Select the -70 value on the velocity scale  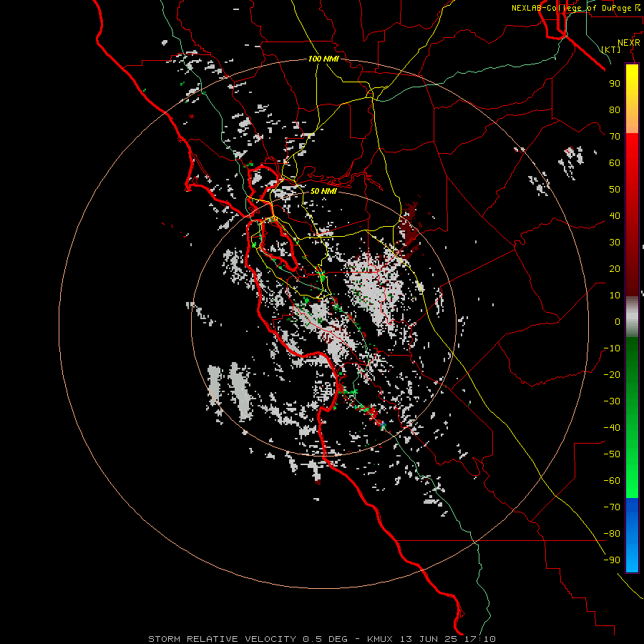[x=612, y=507]
